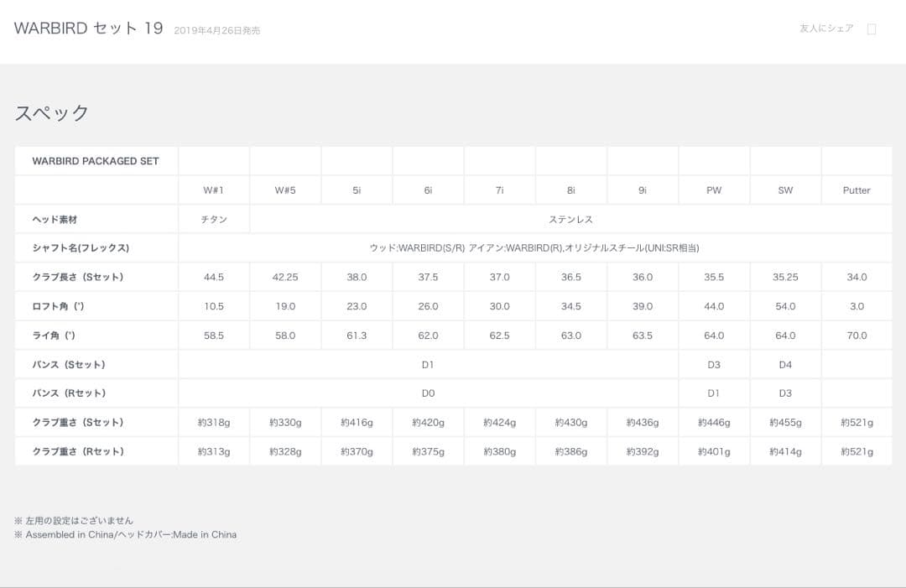Click the 約370g weight cell
Screen dimensions: 906x588
357,451
